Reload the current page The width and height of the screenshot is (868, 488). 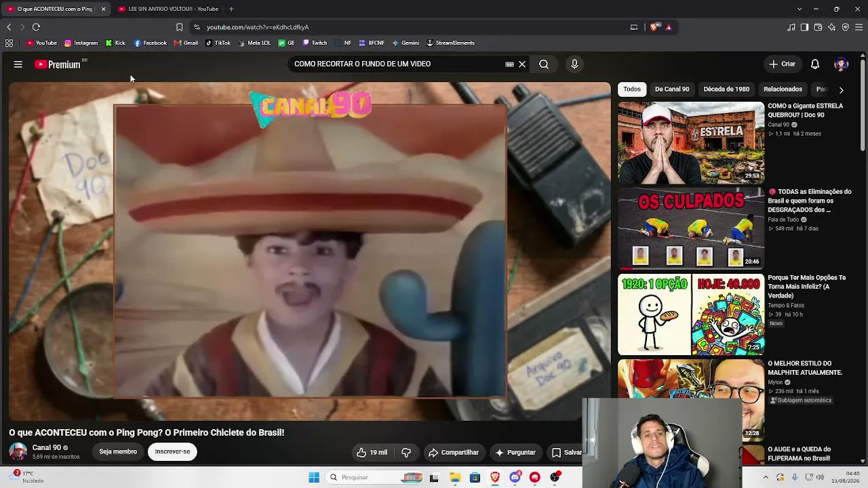36,27
